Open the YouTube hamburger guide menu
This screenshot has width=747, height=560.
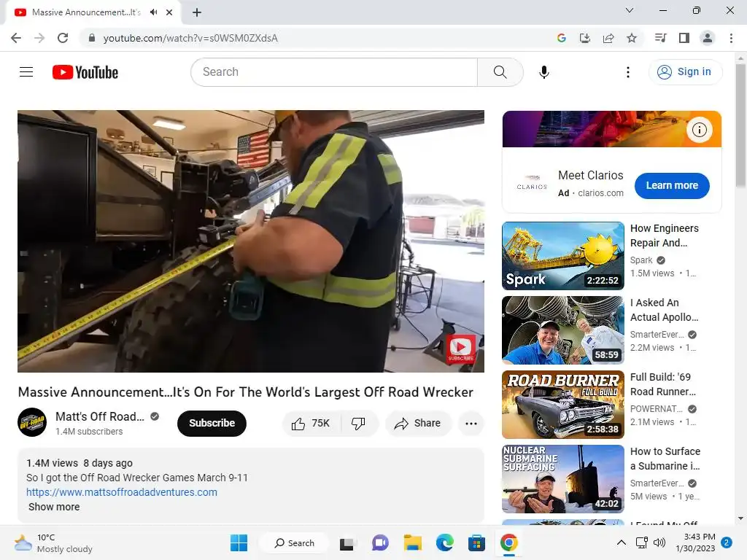tap(26, 72)
